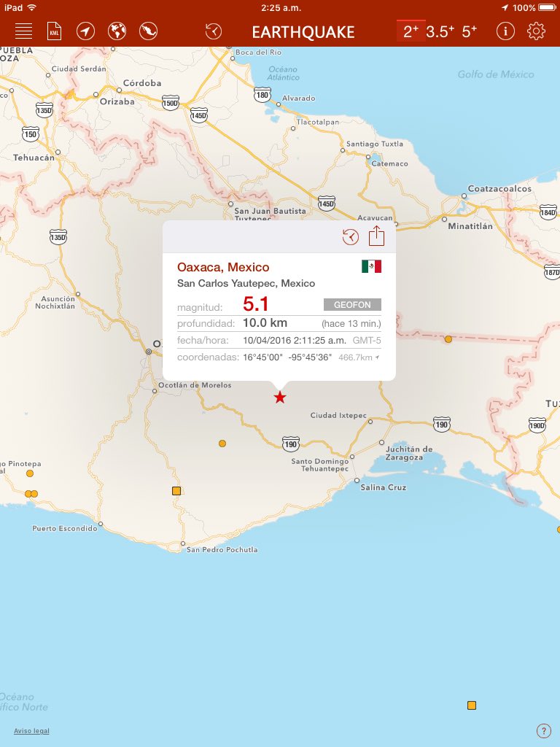Tap the single orange circle marker near Pinotepa
Screen dimensions: 560x747
coord(29,473)
